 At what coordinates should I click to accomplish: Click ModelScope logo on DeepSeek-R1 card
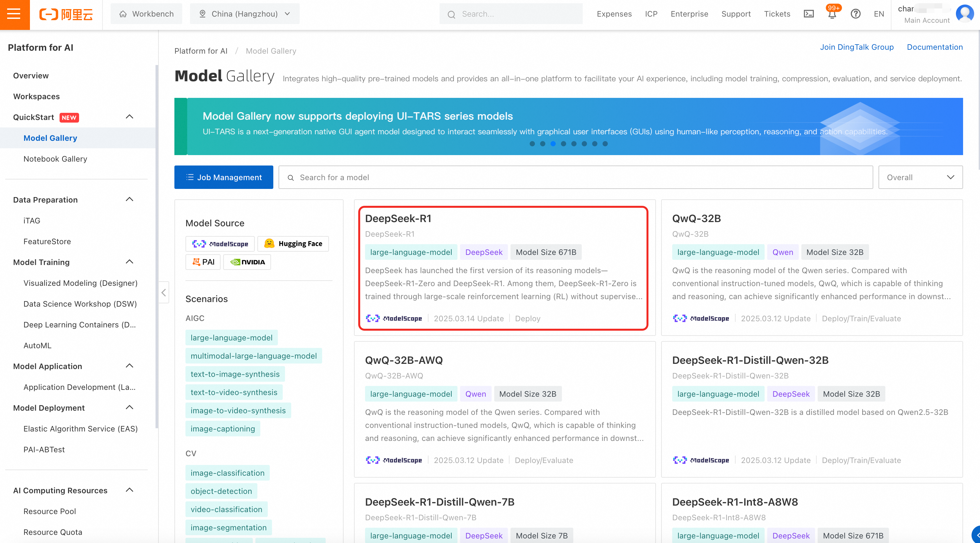(394, 318)
